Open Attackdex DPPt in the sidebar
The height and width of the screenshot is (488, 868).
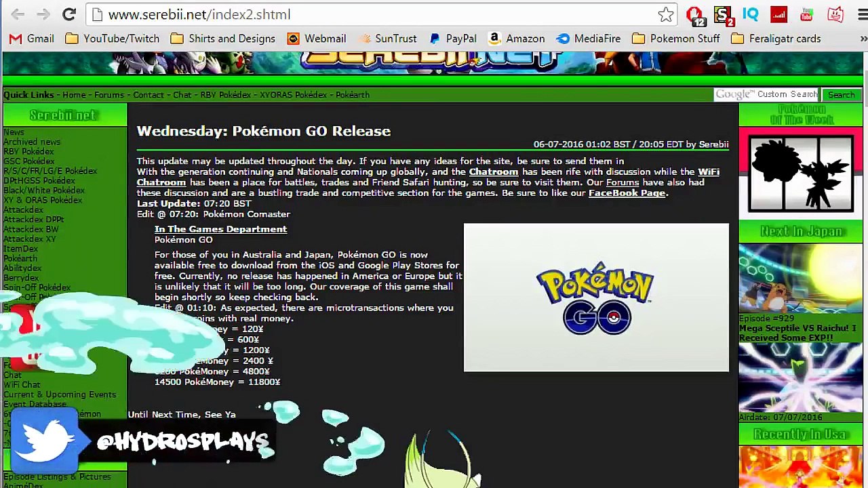pos(34,220)
